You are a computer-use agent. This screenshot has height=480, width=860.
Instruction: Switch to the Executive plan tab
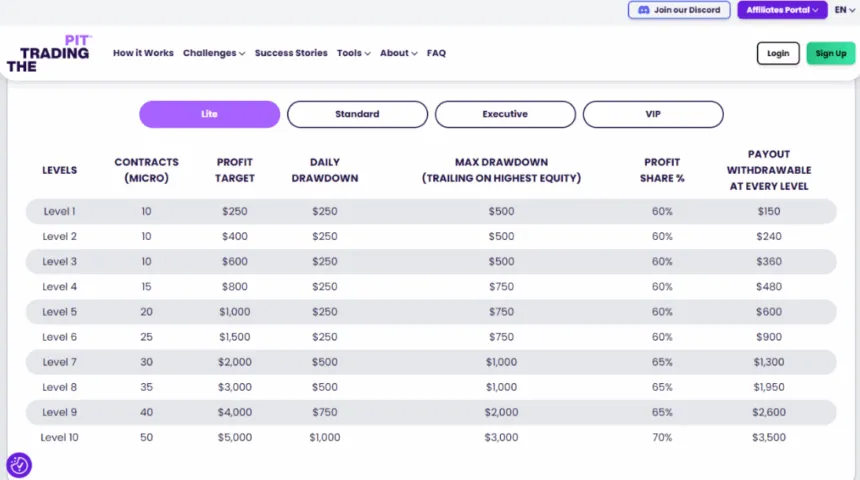point(505,114)
